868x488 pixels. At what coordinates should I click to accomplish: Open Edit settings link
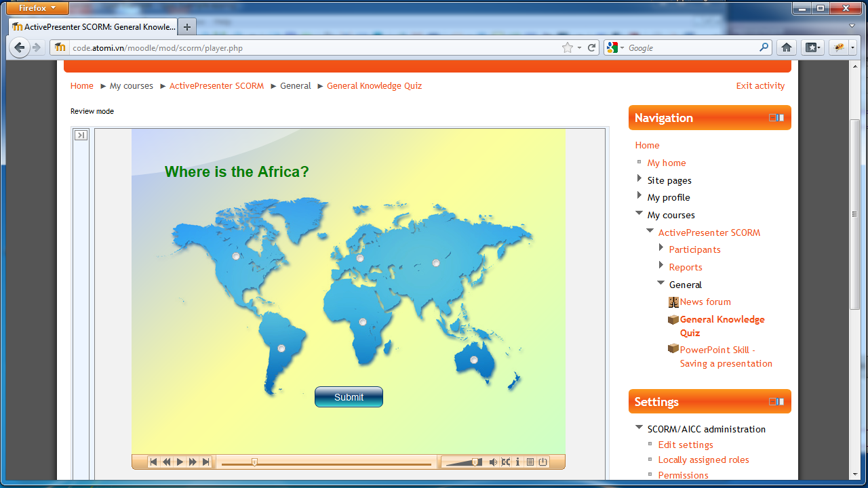click(x=686, y=445)
